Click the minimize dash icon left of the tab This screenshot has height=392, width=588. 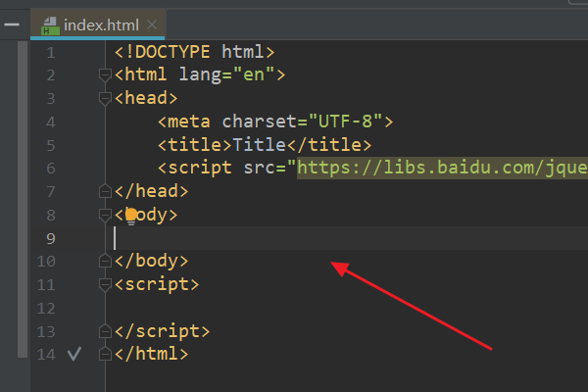click(12, 24)
